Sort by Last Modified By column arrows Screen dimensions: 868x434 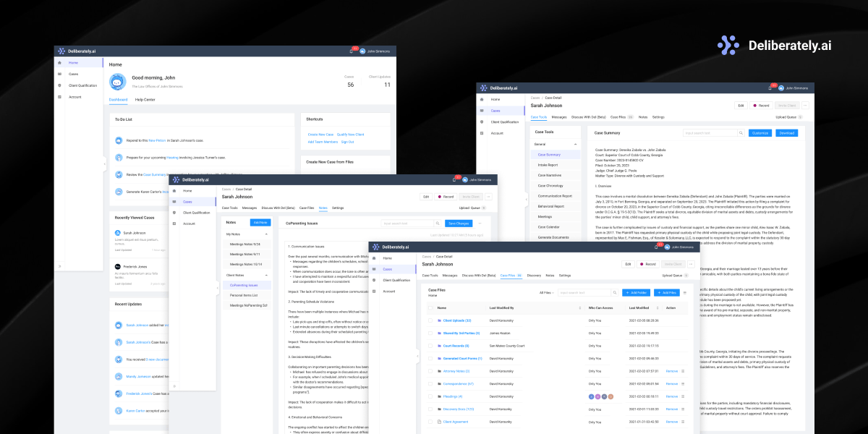pos(580,308)
